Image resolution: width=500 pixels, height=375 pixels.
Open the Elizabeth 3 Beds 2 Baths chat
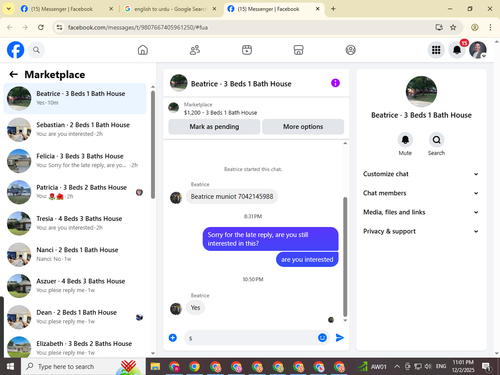click(75, 347)
